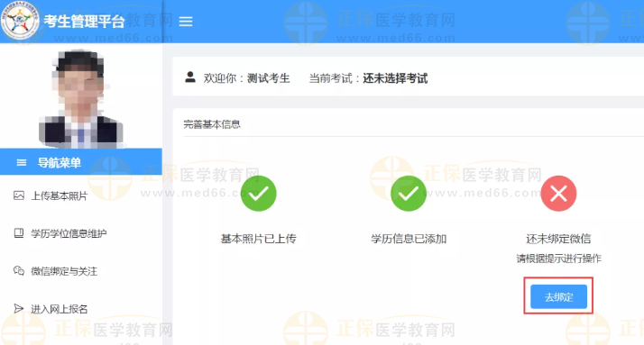Click the upload photo picture icon
Image resolution: width=644 pixels, height=345 pixels.
pyautogui.click(x=19, y=195)
